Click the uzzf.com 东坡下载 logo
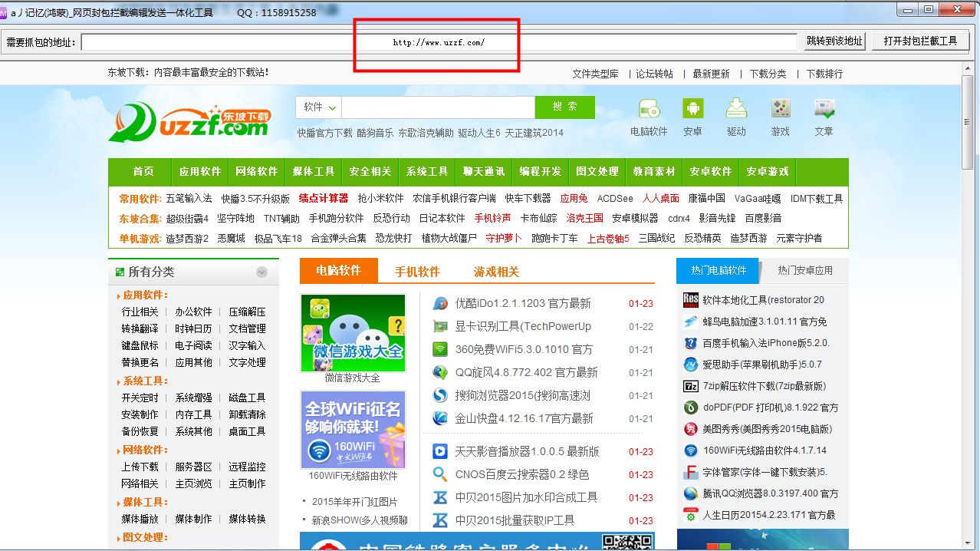 point(189,123)
